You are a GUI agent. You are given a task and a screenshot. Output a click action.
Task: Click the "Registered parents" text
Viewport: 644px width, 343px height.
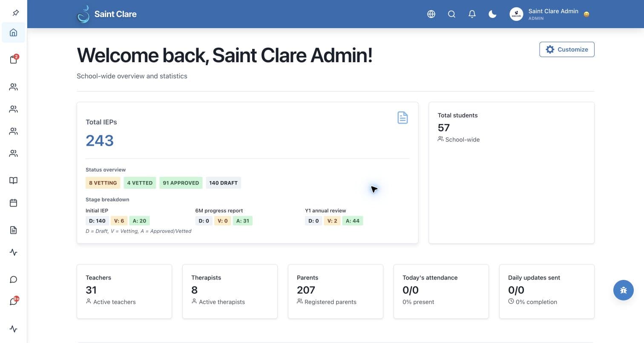click(331, 302)
